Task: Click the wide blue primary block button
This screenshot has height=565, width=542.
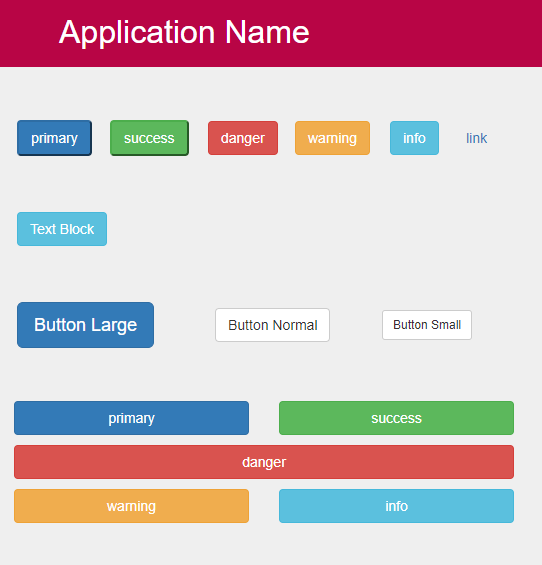Action: [x=132, y=418]
